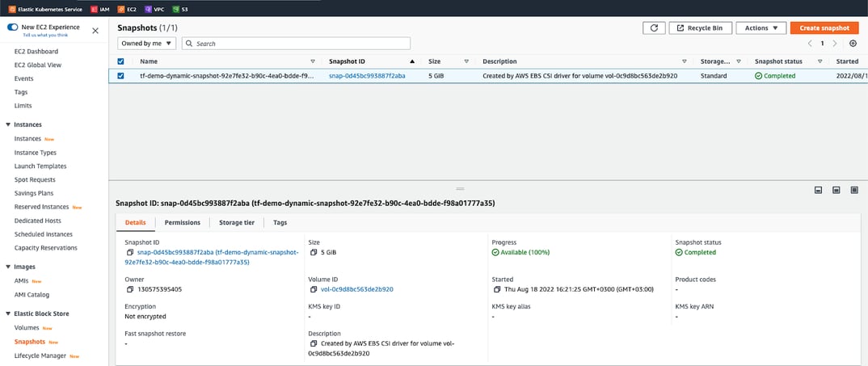This screenshot has width=868, height=366.
Task: Open the Owned by me dropdown
Action: click(147, 43)
